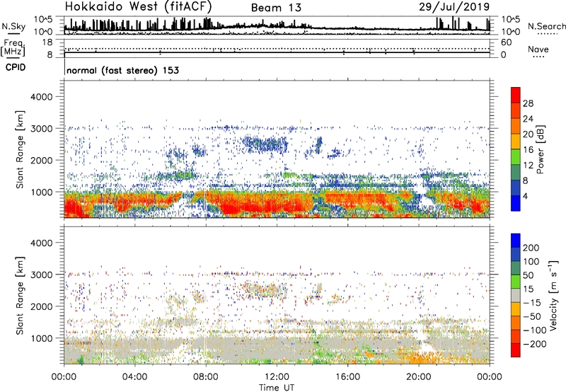
Task: Click the 'N.Search' legend label
Action: pos(546,26)
